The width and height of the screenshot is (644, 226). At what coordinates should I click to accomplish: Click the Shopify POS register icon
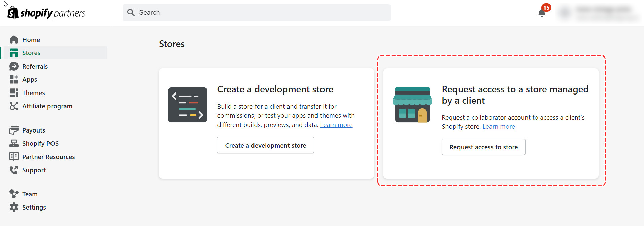pos(14,143)
